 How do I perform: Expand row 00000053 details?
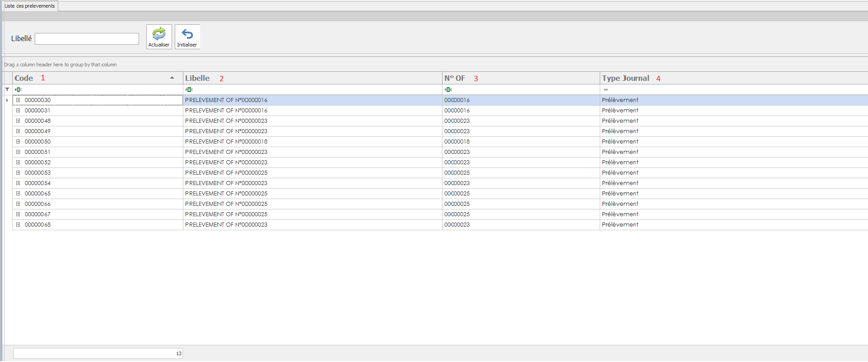pyautogui.click(x=18, y=173)
